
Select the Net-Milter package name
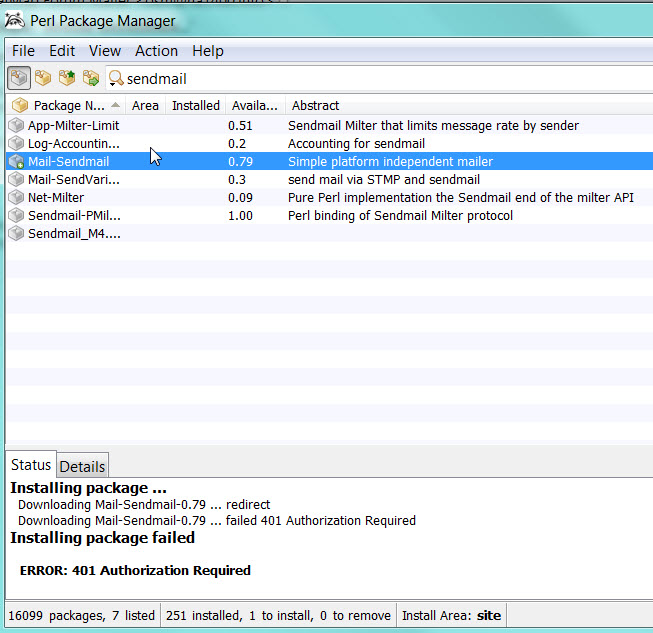click(x=56, y=197)
